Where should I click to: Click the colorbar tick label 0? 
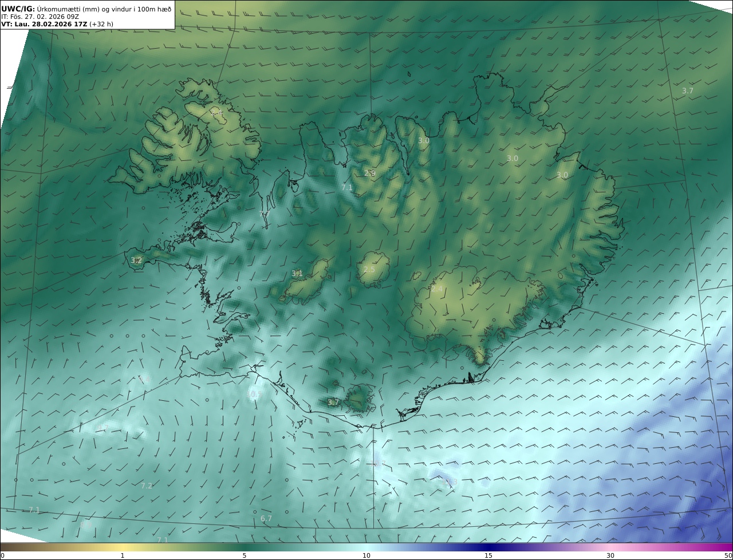2,555
